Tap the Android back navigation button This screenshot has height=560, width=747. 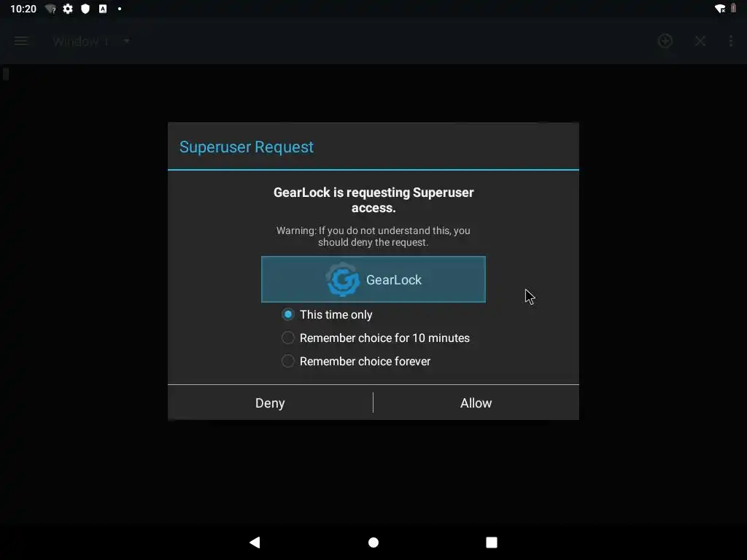point(255,542)
